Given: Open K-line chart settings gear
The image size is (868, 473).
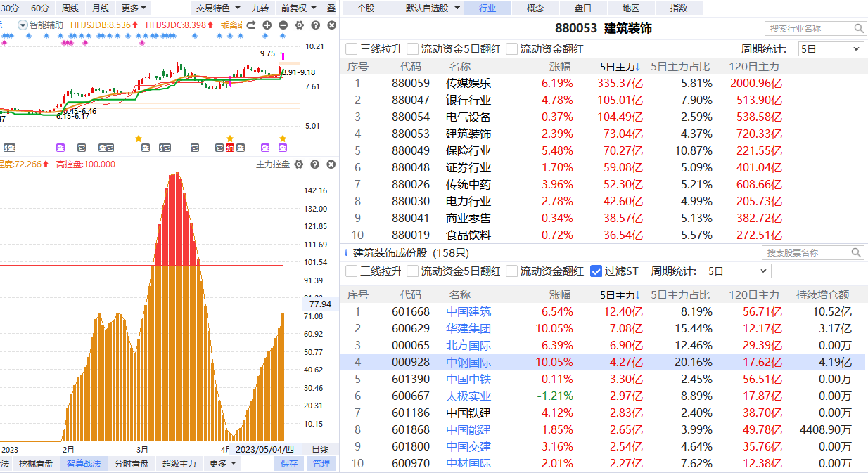Looking at the screenshot, I should [x=299, y=25].
